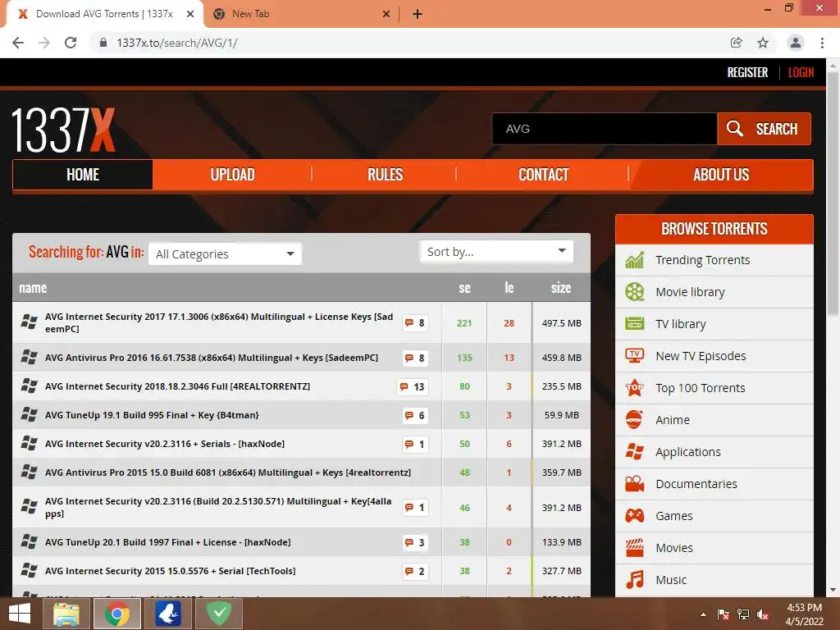Click the Anime ninja icon
The width and height of the screenshot is (840, 630).
(634, 419)
